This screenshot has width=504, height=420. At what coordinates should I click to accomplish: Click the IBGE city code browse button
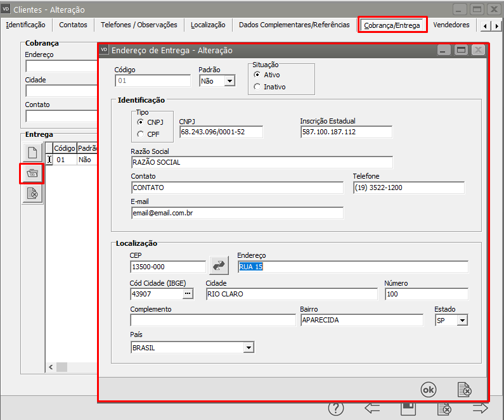(187, 294)
